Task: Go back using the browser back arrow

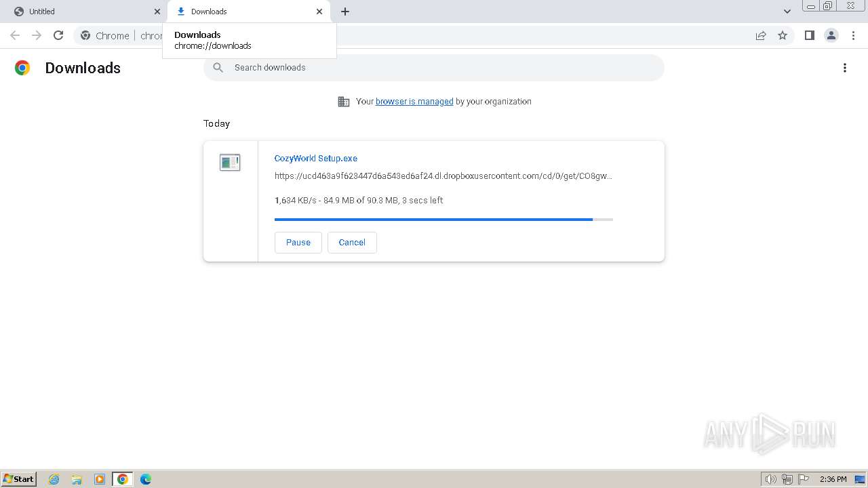Action: coord(15,35)
